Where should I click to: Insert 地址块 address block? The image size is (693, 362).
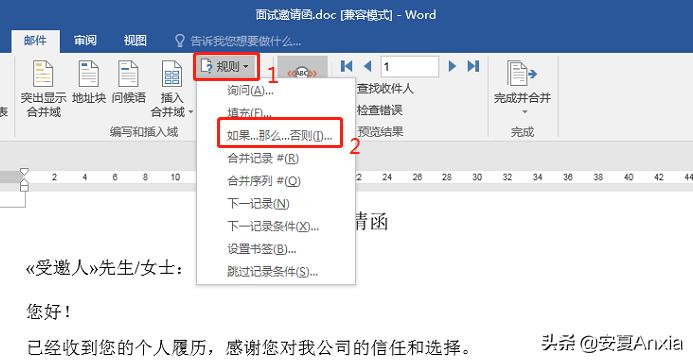pyautogui.click(x=89, y=82)
